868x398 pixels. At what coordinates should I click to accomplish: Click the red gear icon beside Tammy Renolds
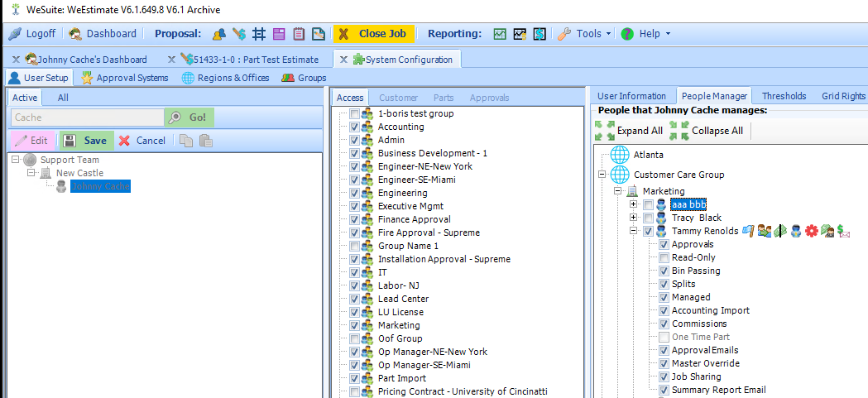(x=812, y=232)
